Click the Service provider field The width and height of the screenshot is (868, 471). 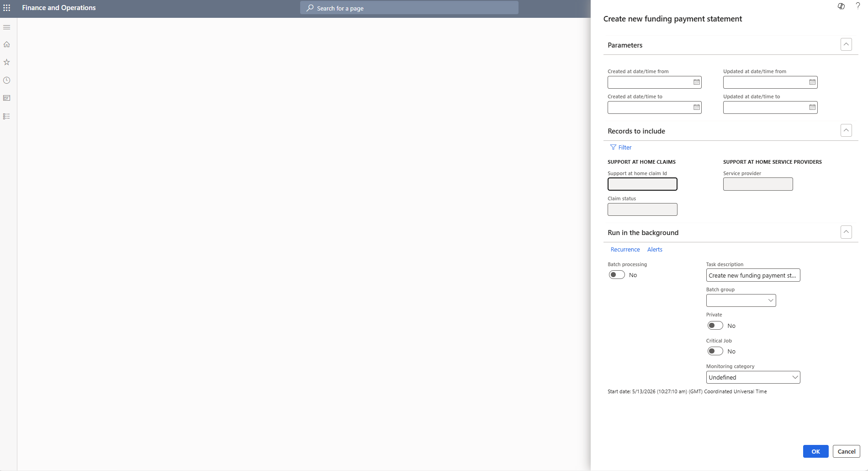pyautogui.click(x=758, y=184)
